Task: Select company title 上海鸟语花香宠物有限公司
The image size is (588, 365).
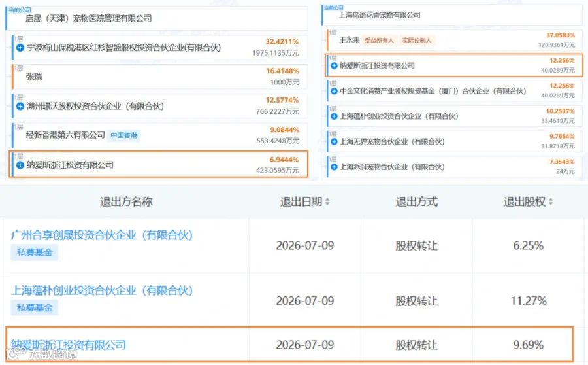Action: [x=380, y=16]
